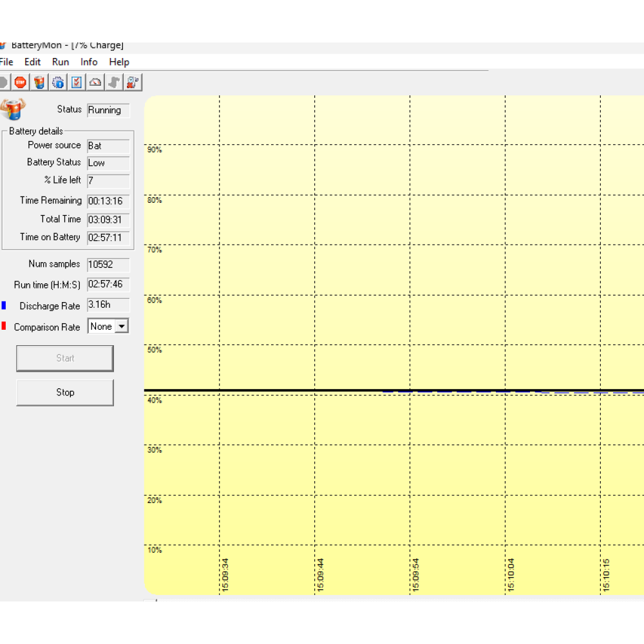644x644 pixels.
Task: Click the checklist configuration toolbar icon
Action: pos(77,82)
